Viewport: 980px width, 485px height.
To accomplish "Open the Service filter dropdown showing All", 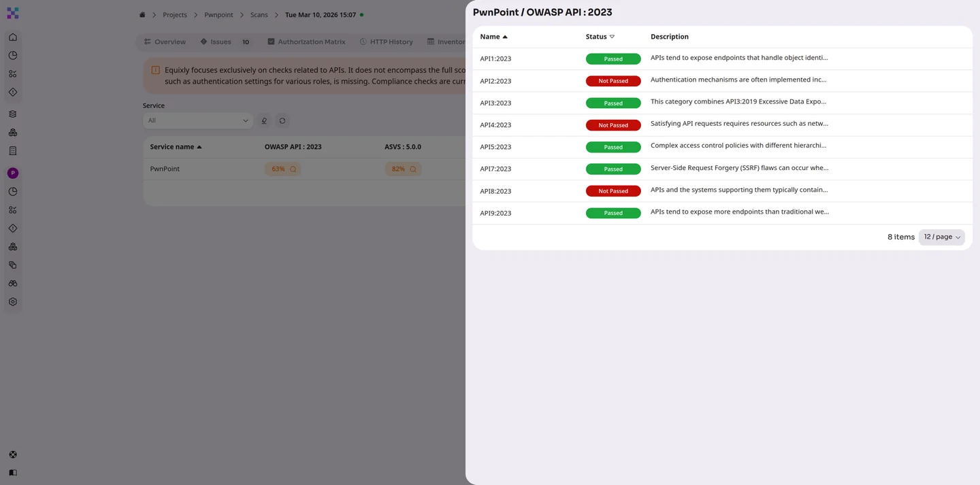I will pyautogui.click(x=197, y=120).
